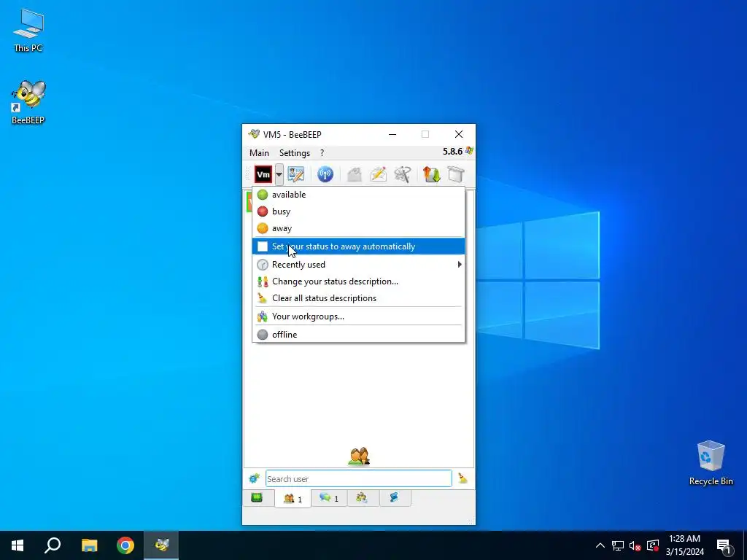Click the gray share box icon
747x560 pixels.
[456, 174]
